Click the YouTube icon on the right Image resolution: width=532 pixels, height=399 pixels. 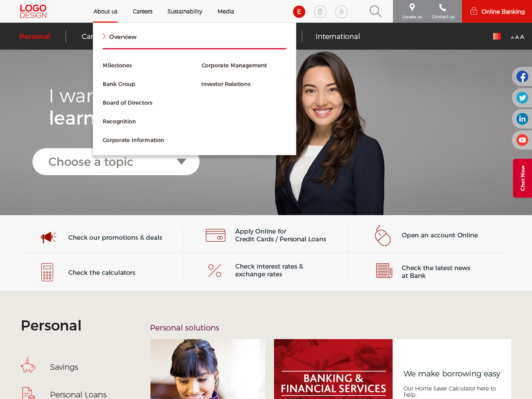pyautogui.click(x=522, y=139)
